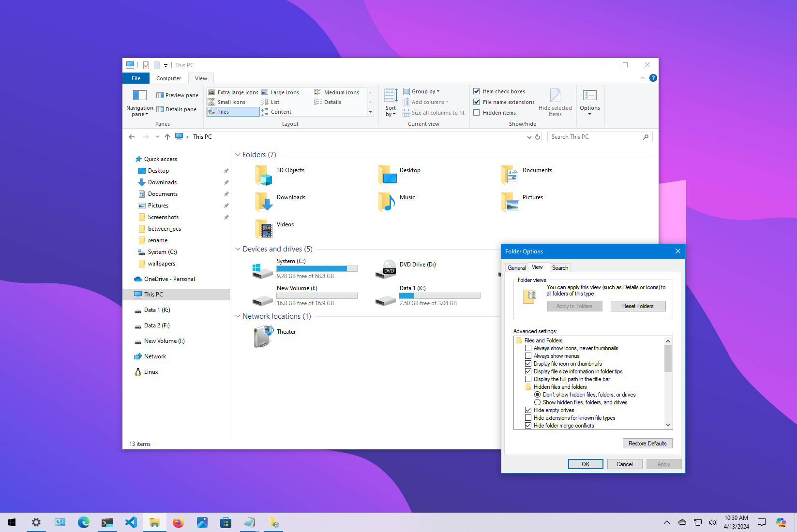Select the View ribbon tab
This screenshot has height=532, width=797.
tap(201, 78)
